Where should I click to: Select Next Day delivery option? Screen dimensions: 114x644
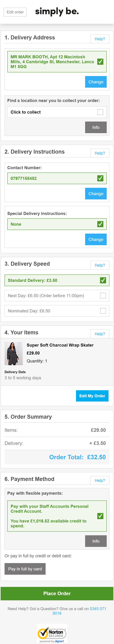(x=103, y=295)
